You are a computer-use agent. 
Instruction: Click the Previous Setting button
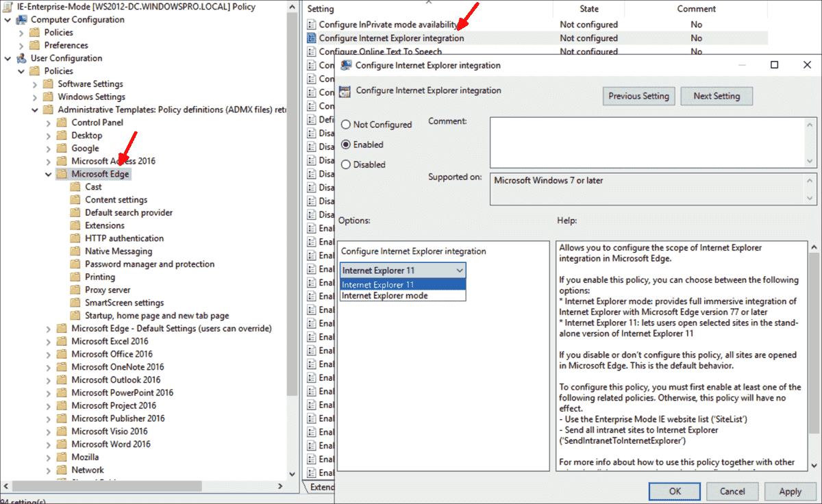coord(638,96)
